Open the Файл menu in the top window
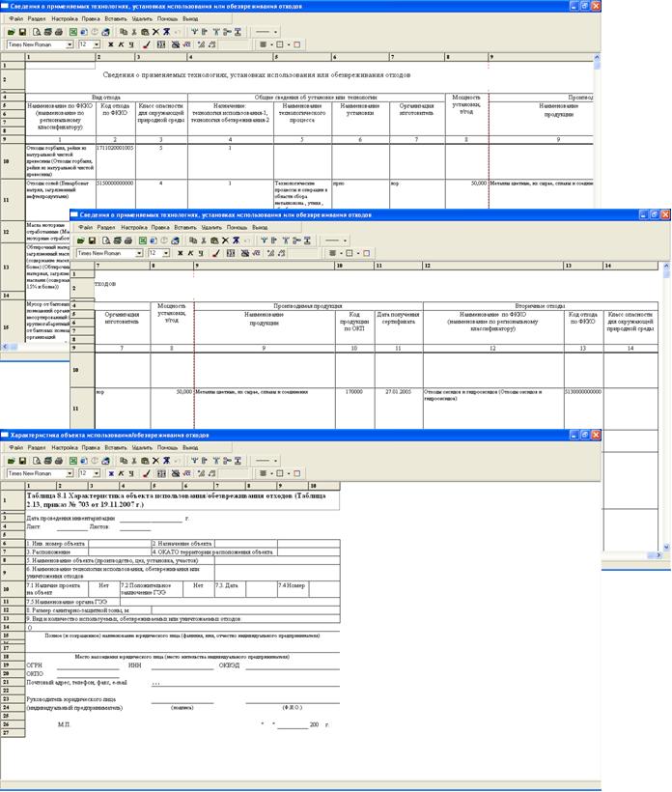 (14, 18)
